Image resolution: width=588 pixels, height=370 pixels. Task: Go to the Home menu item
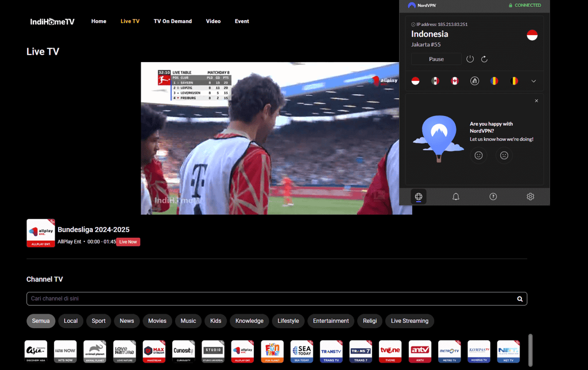[x=99, y=21]
